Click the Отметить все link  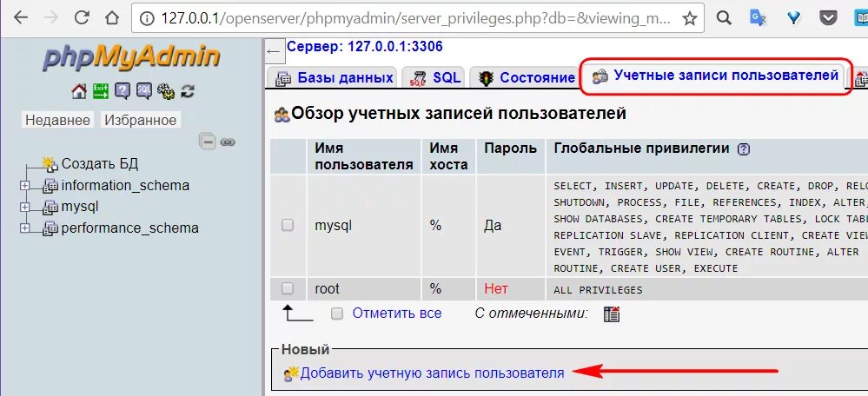point(397,313)
